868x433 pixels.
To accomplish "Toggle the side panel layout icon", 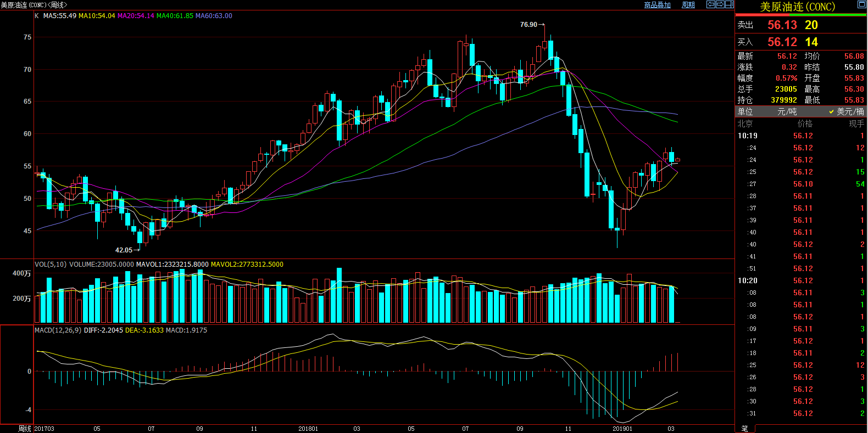I will (730, 4).
